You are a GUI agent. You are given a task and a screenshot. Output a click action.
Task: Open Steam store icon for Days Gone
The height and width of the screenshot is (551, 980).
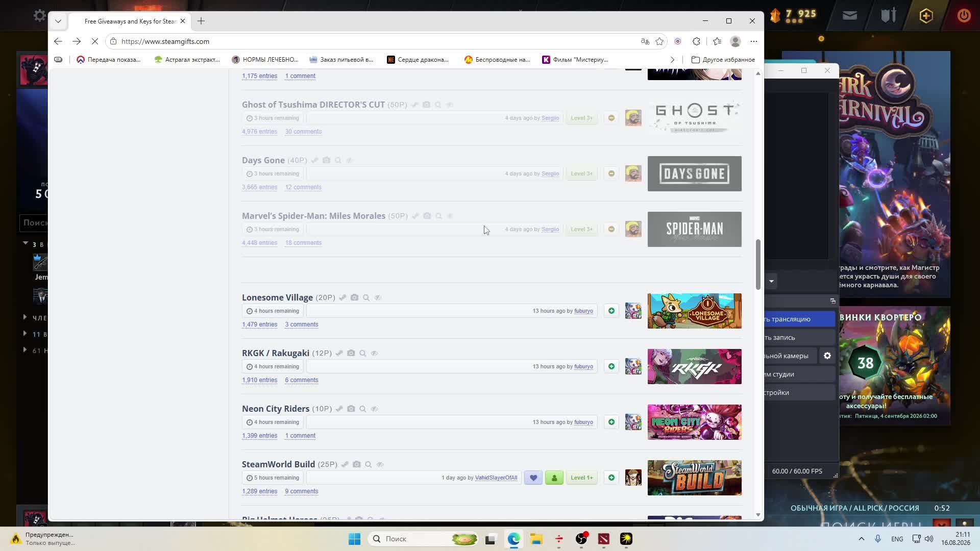pos(314,160)
